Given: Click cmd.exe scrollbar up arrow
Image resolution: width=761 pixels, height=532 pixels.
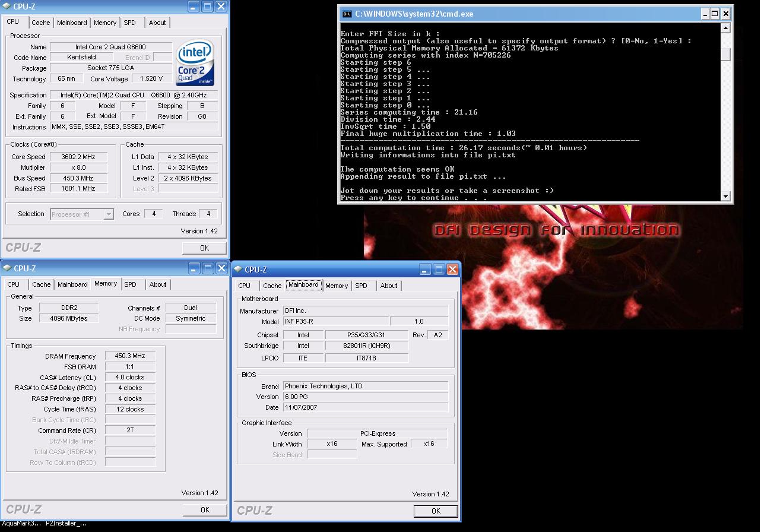Looking at the screenshot, I should coord(725,28).
